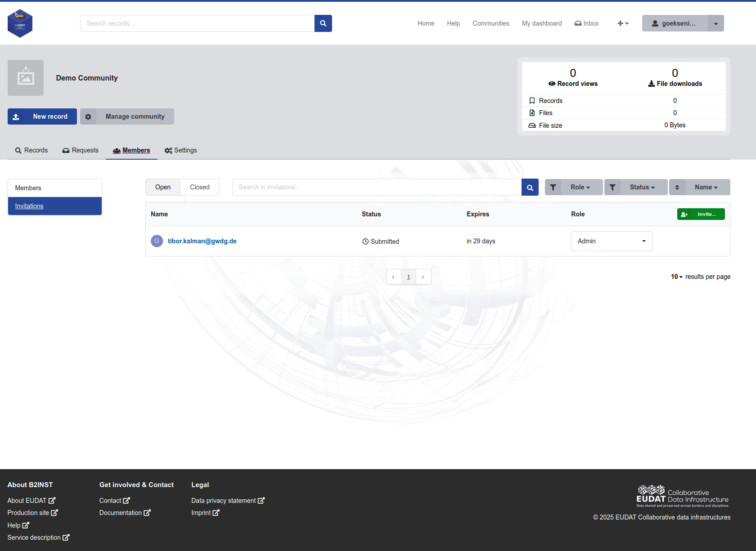Focus the Search records input field
756x551 pixels.
(x=197, y=23)
